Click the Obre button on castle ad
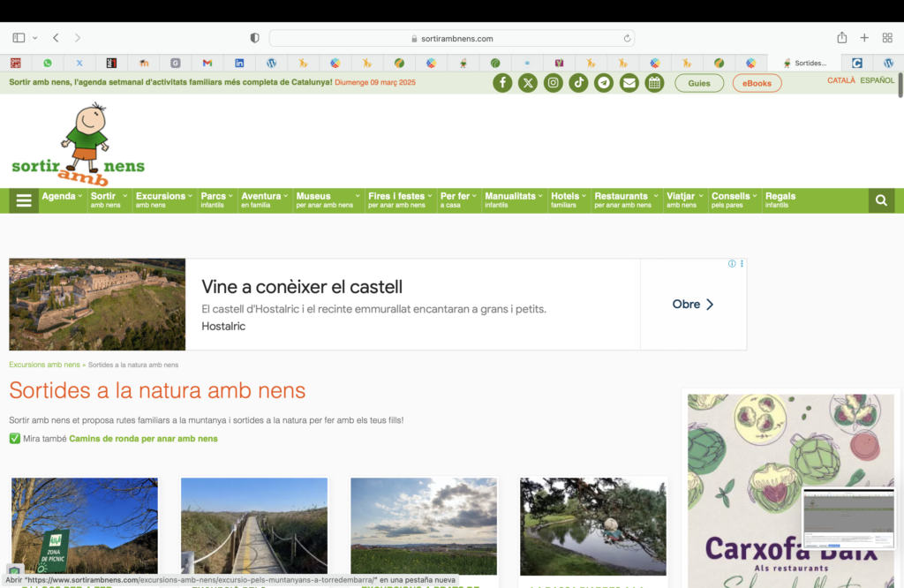Screen dimensions: 904x588 click(x=693, y=305)
